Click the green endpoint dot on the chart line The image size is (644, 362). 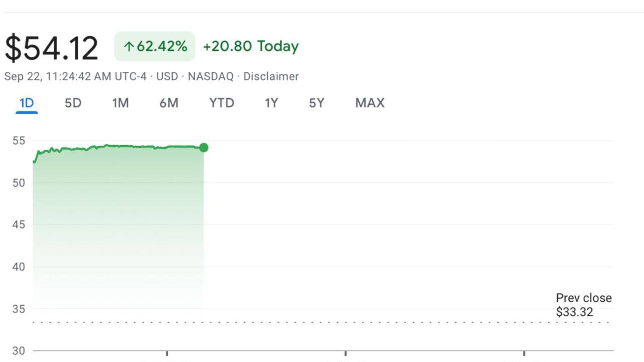203,147
